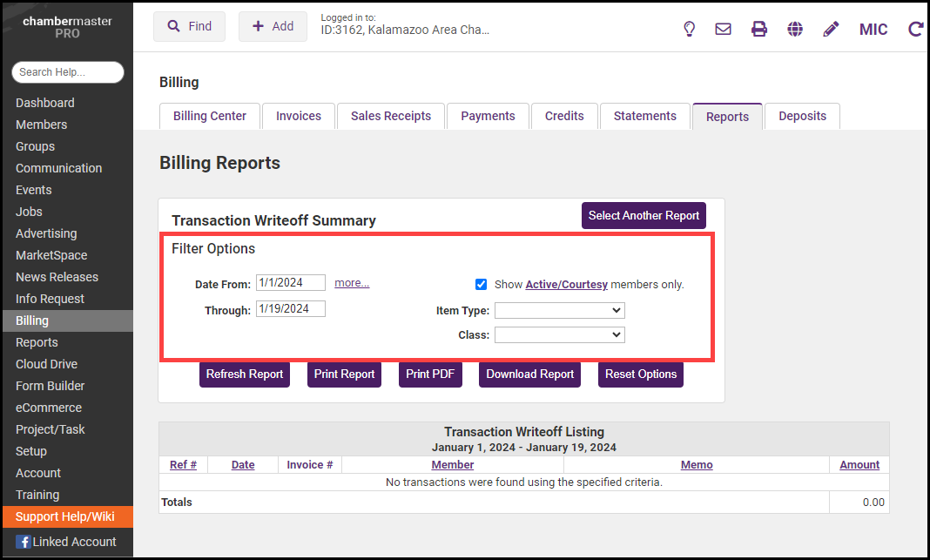This screenshot has height=560, width=930.
Task: Click the Date From input field
Action: tap(290, 282)
